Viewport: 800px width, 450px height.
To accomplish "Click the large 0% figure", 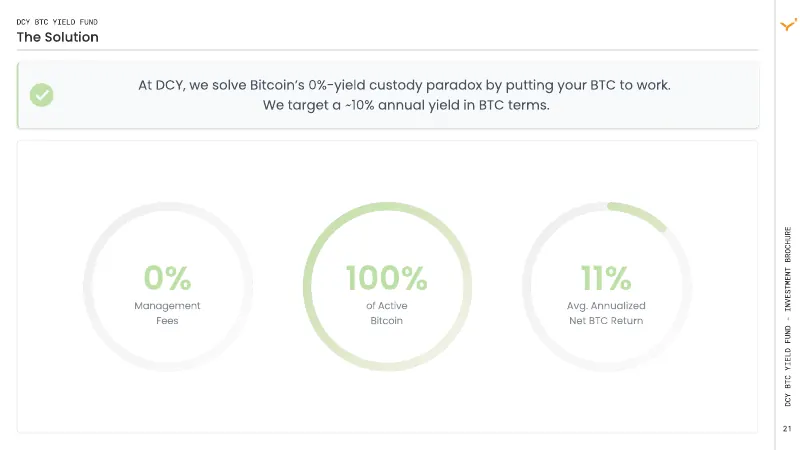I will pyautogui.click(x=167, y=278).
